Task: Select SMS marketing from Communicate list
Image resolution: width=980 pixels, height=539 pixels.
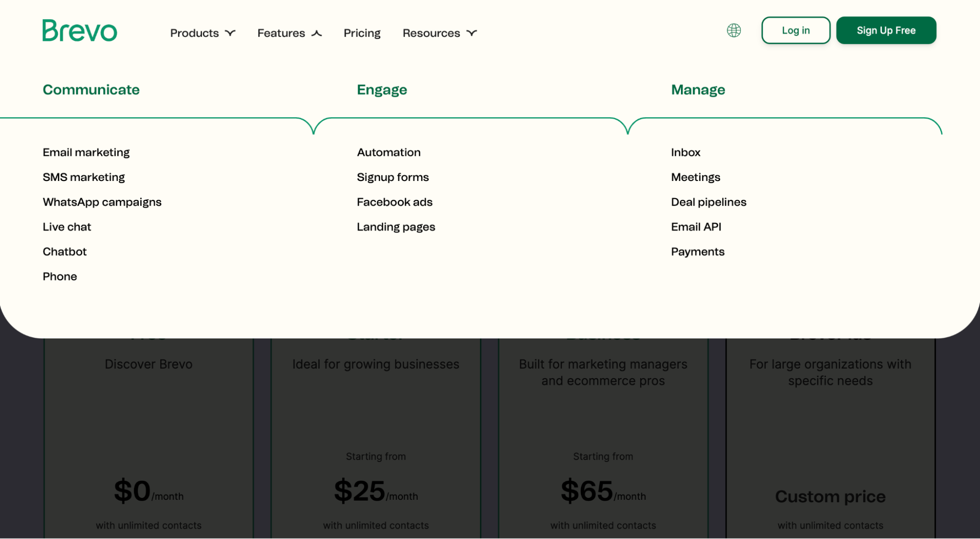Action: click(84, 177)
